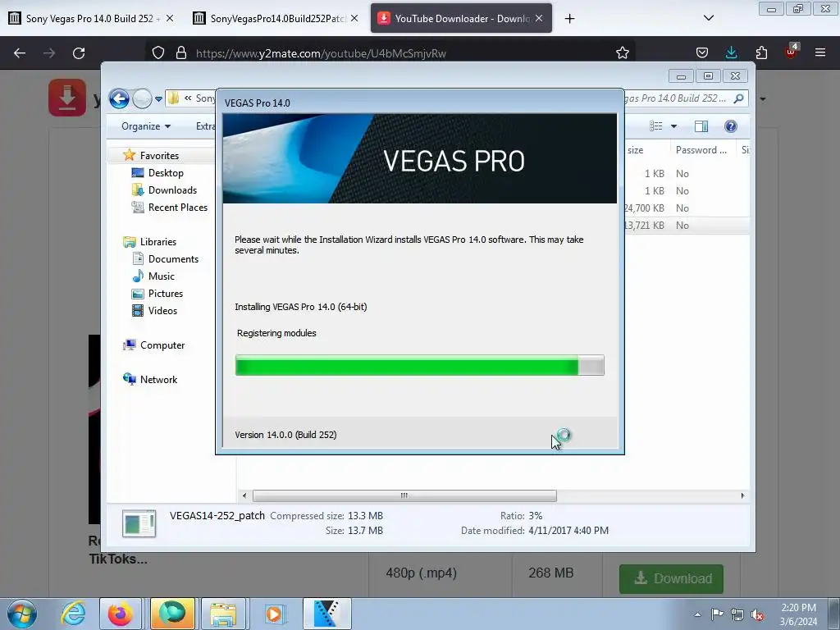Open the Windows Start menu

click(22, 614)
